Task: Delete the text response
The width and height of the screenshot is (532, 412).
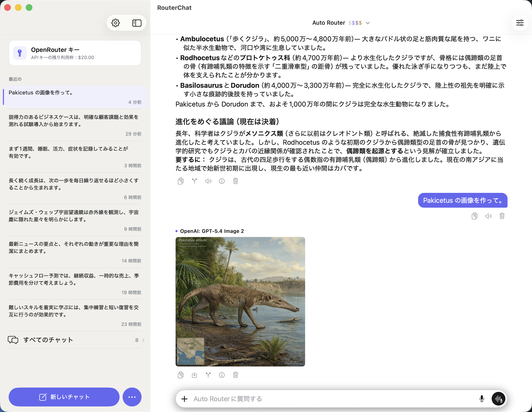Action: coord(236,181)
